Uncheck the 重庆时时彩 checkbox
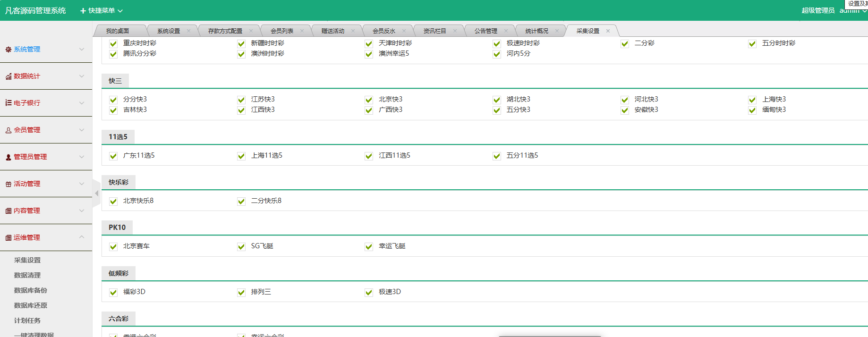Screen dimensions: 868x337 pyautogui.click(x=113, y=43)
